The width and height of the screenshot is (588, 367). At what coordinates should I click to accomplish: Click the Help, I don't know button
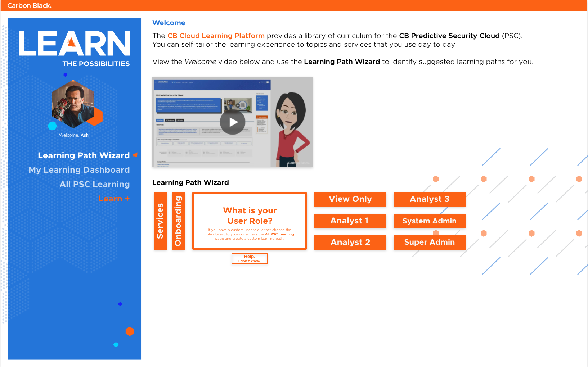[250, 259]
